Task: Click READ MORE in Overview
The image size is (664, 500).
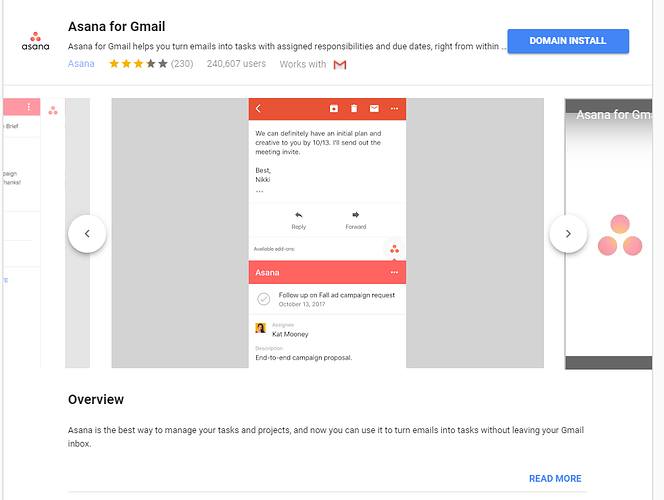Action: [x=555, y=478]
